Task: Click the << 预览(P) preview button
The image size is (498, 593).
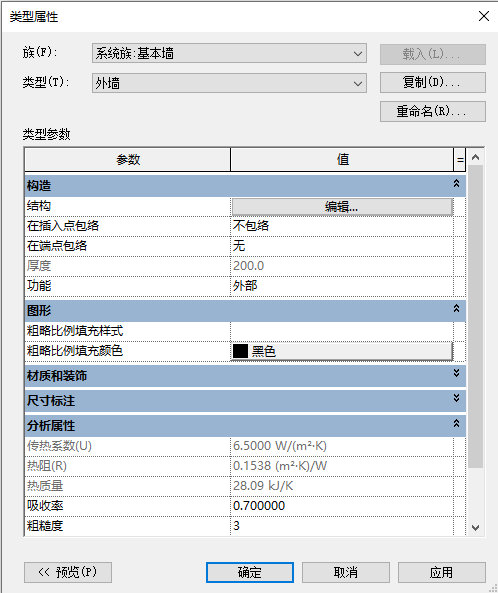Action: pyautogui.click(x=68, y=572)
